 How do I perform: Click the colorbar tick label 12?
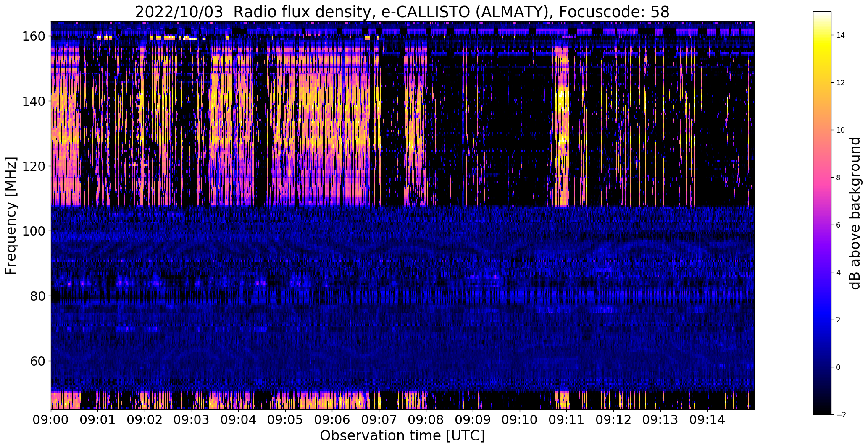point(841,83)
